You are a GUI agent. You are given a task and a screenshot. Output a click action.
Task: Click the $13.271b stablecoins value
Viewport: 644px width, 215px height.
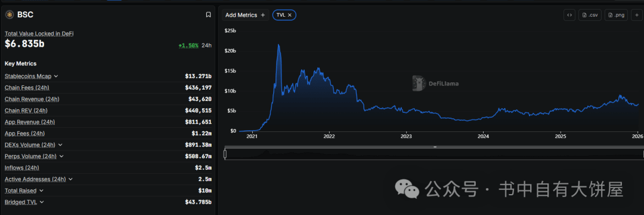[199, 76]
